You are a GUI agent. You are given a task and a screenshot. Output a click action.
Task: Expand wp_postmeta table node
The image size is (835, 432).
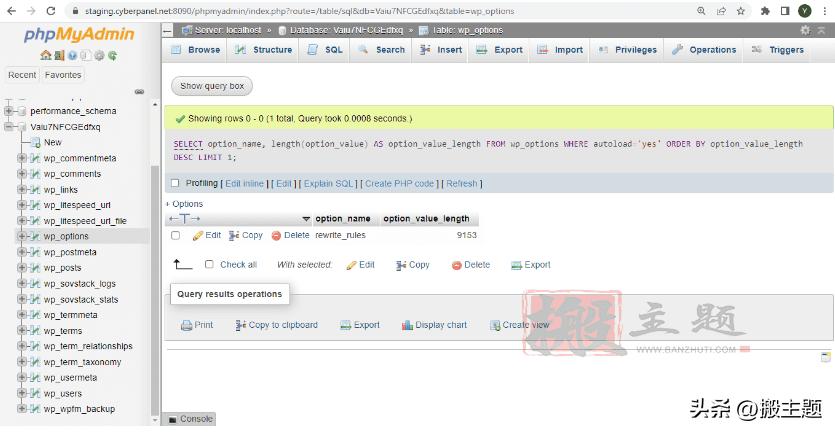pyautogui.click(x=22, y=252)
